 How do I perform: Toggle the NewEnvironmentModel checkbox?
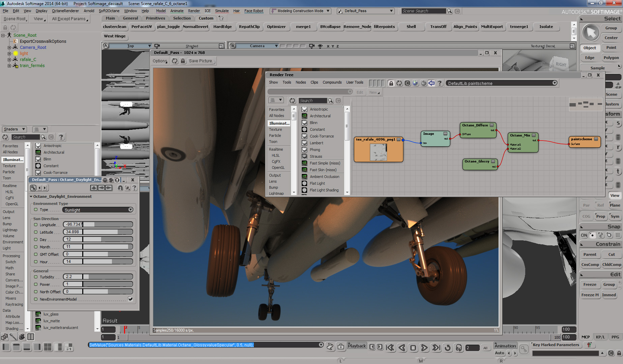tap(130, 299)
